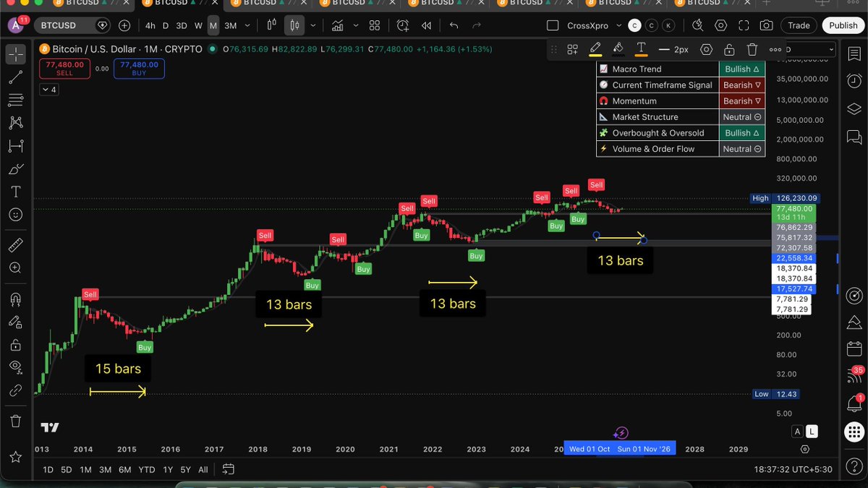Set date range to All
Image resolution: width=868 pixels, height=488 pixels.
pyautogui.click(x=203, y=469)
